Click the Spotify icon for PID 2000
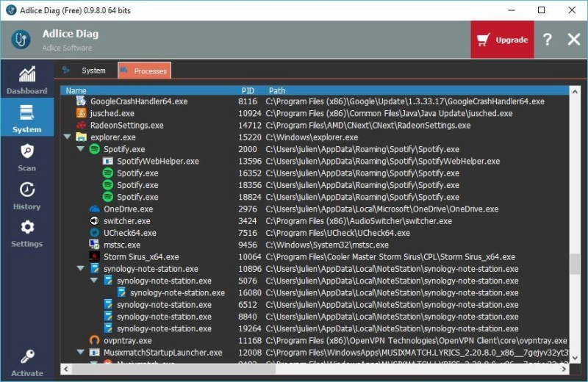Screen dimensions: 588x382 click(95, 149)
